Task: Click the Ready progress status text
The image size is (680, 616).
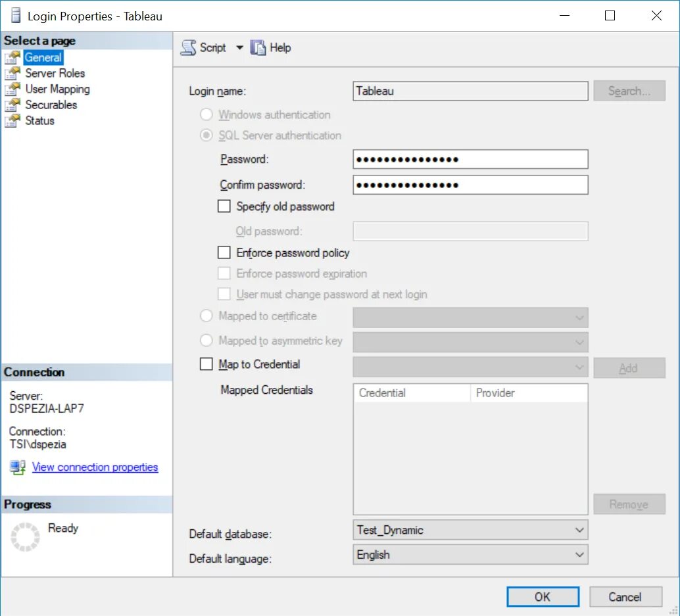Action: (x=63, y=528)
